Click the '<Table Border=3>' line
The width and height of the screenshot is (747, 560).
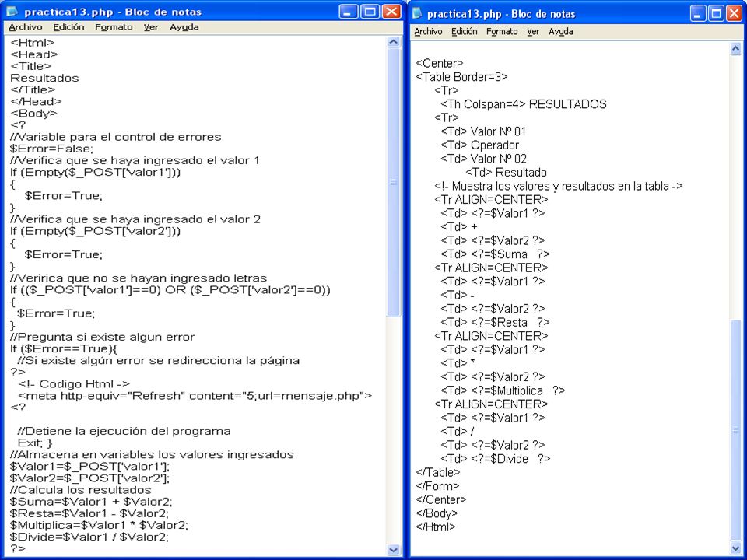point(461,77)
